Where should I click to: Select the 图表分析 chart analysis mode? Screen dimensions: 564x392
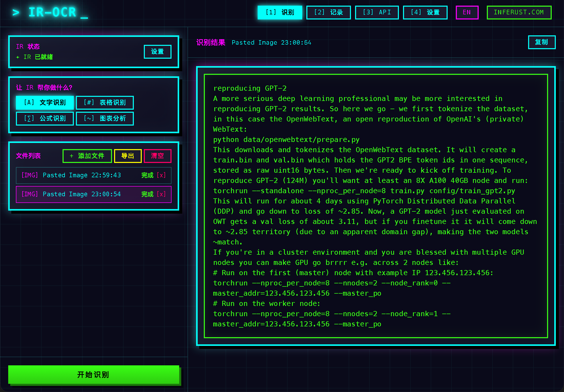105,118
